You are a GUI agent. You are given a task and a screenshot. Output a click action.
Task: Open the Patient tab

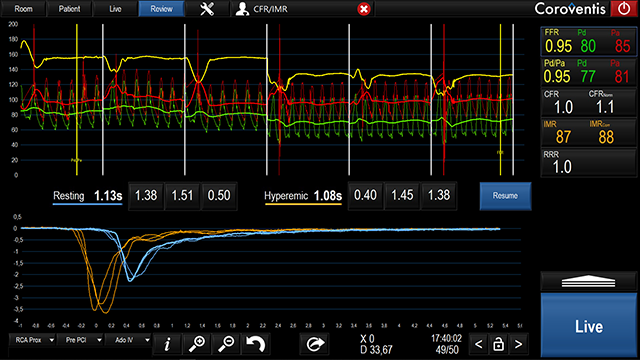click(69, 9)
